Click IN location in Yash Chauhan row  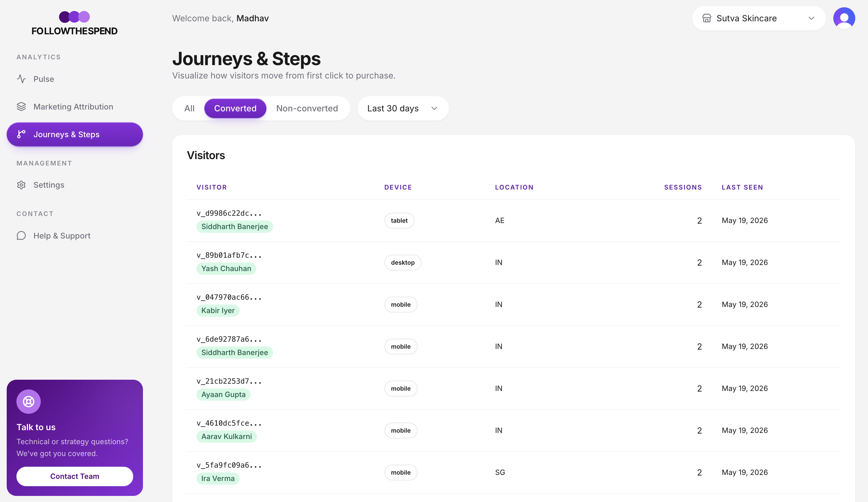click(x=498, y=263)
